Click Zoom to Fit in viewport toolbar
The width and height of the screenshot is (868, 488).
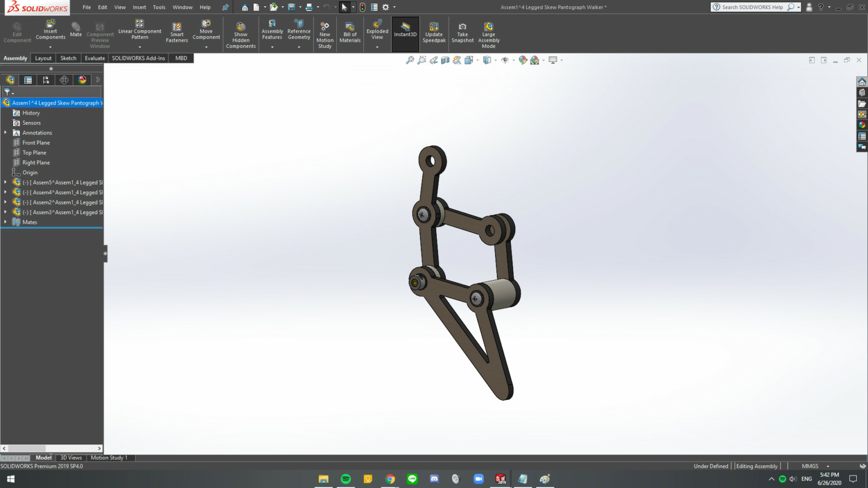pyautogui.click(x=410, y=60)
